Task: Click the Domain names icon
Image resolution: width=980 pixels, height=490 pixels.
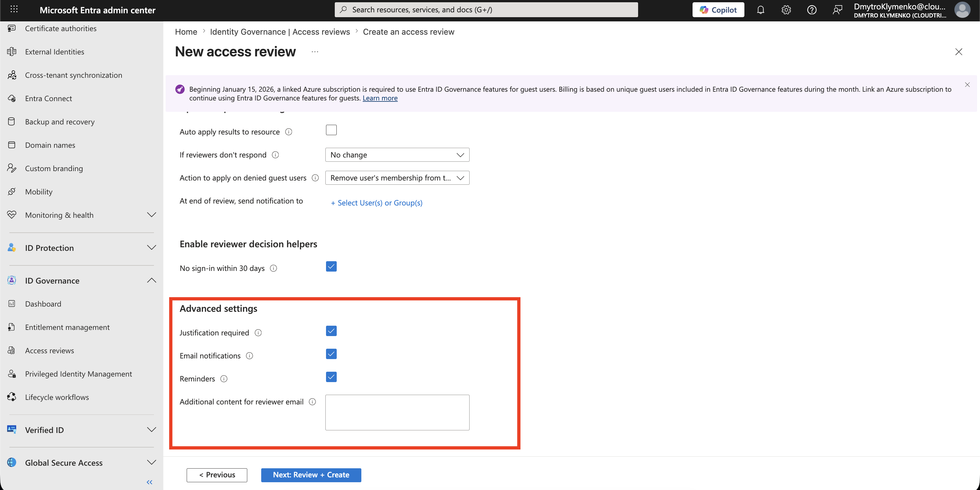Action: click(x=12, y=145)
